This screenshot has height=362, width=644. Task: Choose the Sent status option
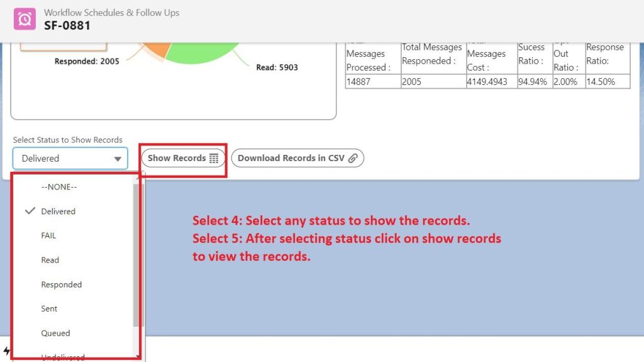pyautogui.click(x=49, y=308)
